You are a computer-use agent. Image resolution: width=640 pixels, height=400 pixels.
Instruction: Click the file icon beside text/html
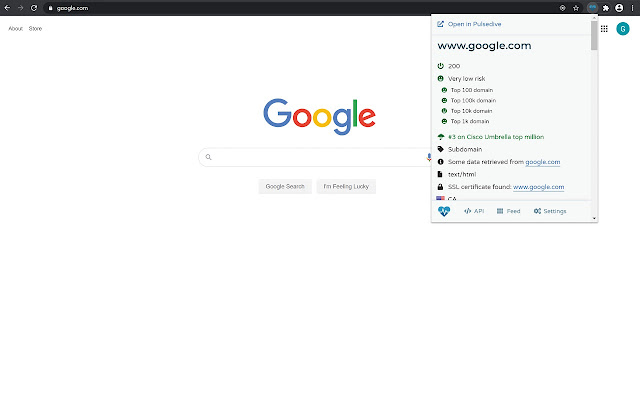click(440, 174)
